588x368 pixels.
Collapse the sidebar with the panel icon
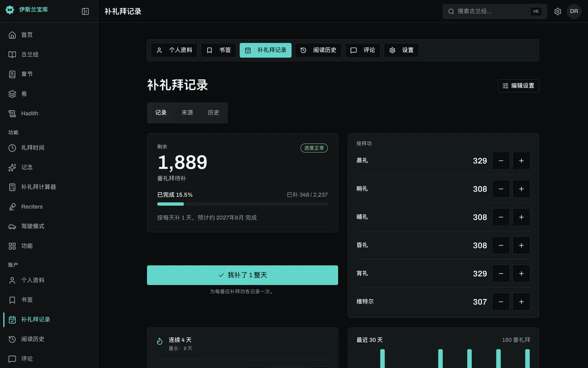(x=85, y=11)
